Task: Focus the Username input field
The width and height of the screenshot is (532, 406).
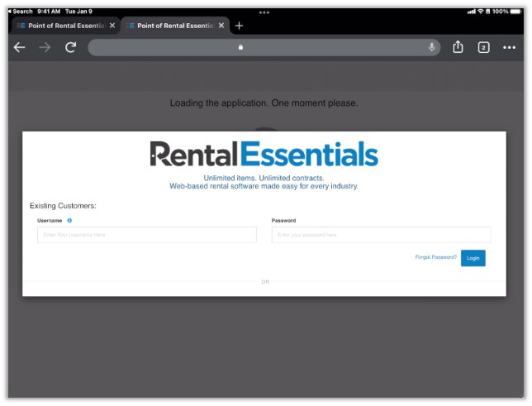Action: 146,235
